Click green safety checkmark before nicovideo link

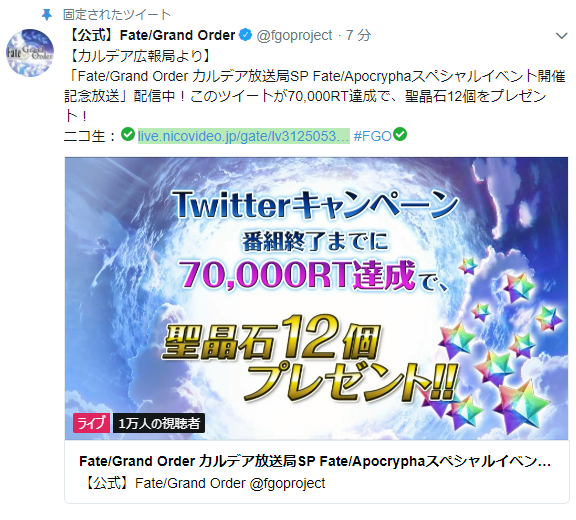coord(128,134)
